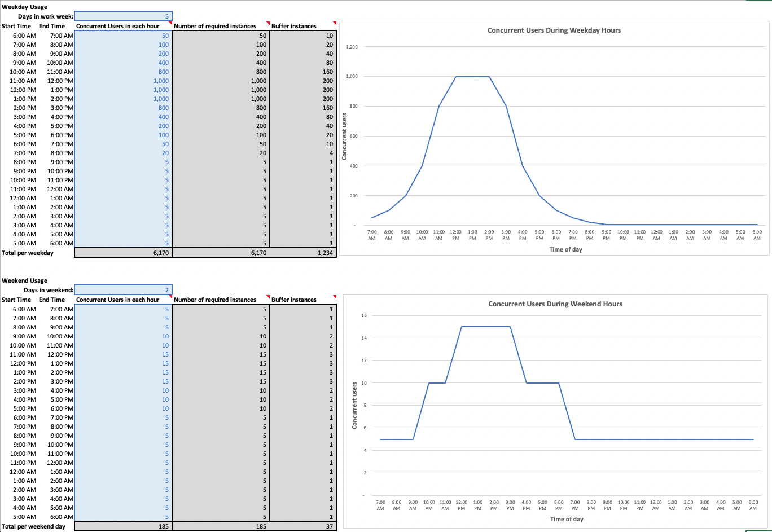Click weekend Number of required instances header
Viewport: 772px width, 532px height.
point(215,300)
